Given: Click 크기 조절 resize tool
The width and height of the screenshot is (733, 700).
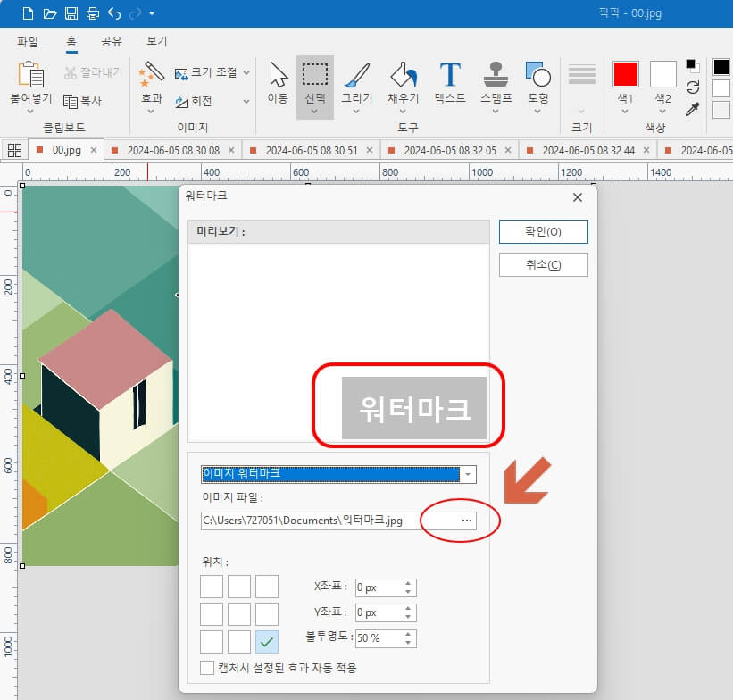Looking at the screenshot, I should click(206, 72).
